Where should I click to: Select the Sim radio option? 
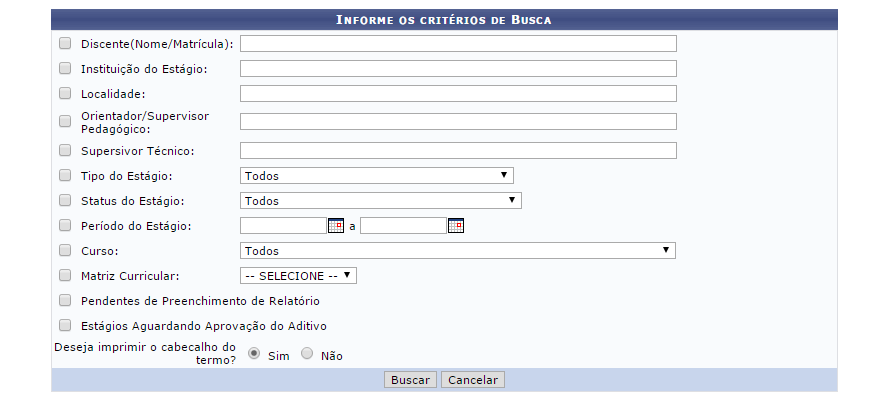coord(254,354)
